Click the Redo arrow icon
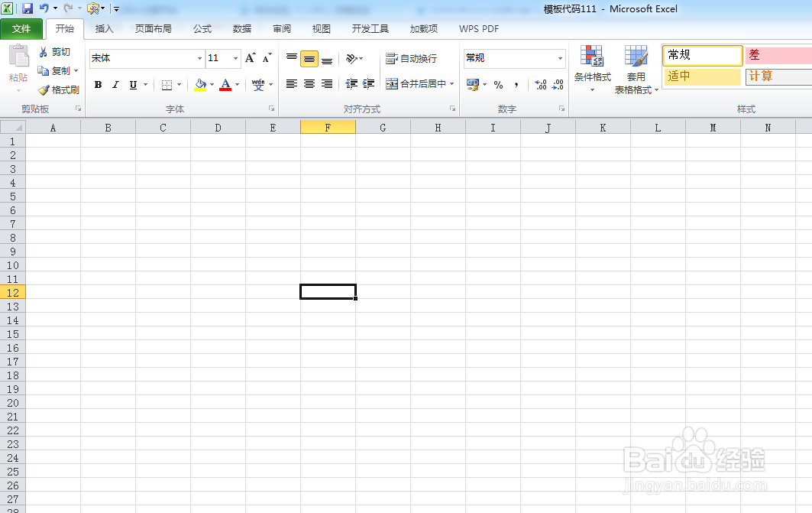The image size is (812, 513). tap(68, 8)
